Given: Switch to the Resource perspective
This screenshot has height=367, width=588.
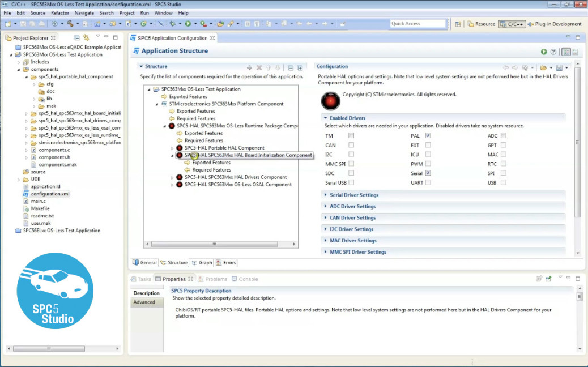Looking at the screenshot, I should click(x=482, y=24).
